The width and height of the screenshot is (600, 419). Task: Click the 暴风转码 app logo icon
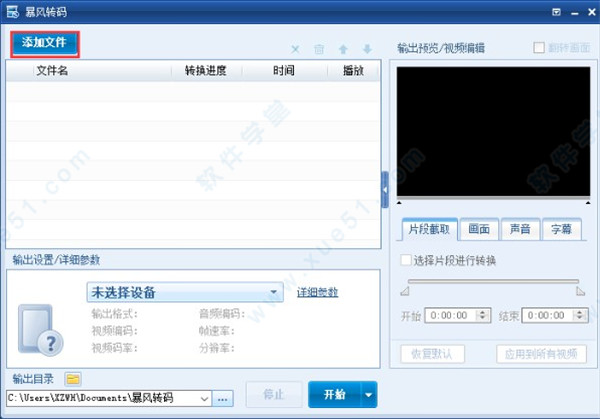pos(13,11)
